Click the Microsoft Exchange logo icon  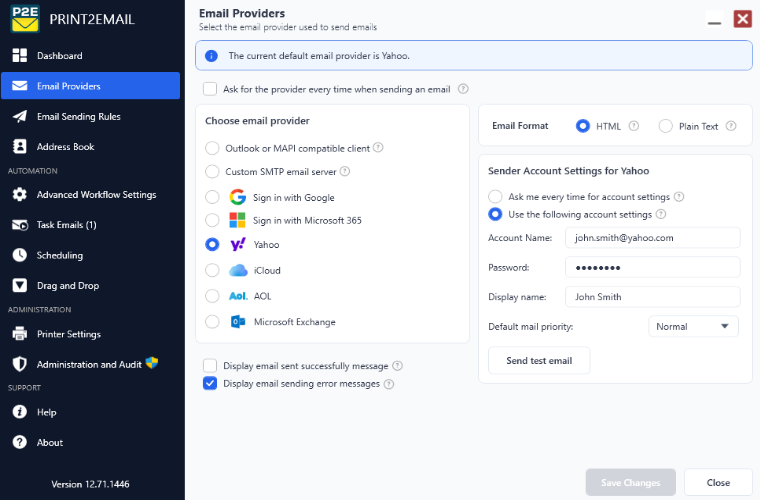click(x=238, y=321)
